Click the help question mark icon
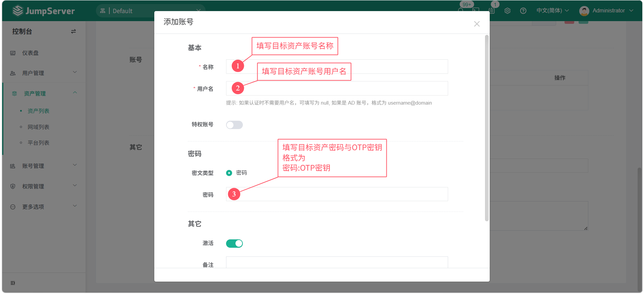 pyautogui.click(x=523, y=11)
